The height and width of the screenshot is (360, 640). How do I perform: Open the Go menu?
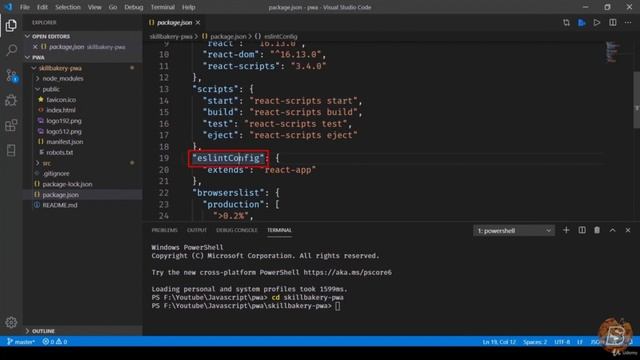coord(113,7)
